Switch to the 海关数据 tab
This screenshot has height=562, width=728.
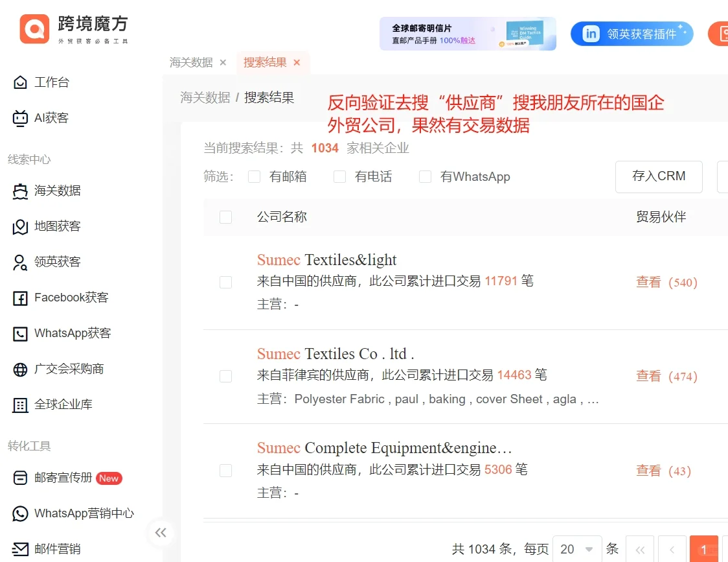[x=192, y=62]
